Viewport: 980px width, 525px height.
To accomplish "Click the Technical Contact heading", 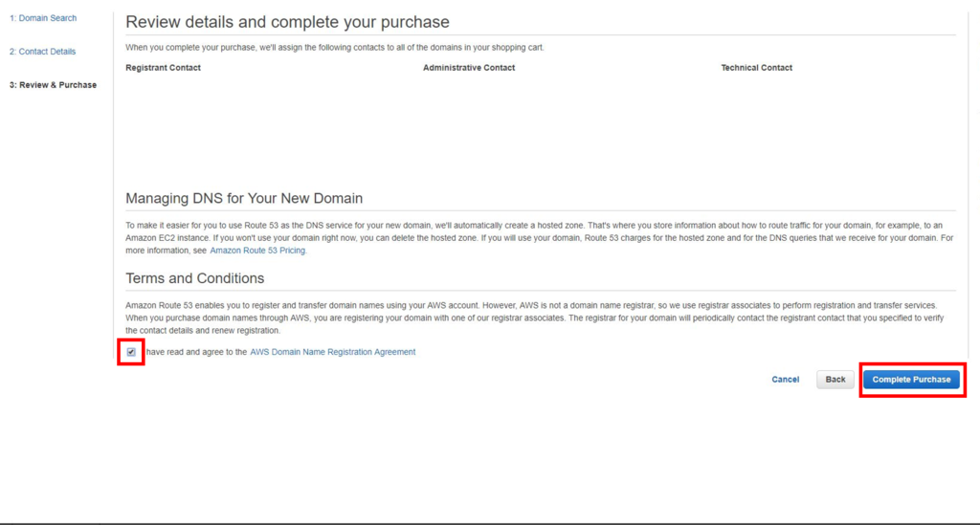I will pos(756,68).
